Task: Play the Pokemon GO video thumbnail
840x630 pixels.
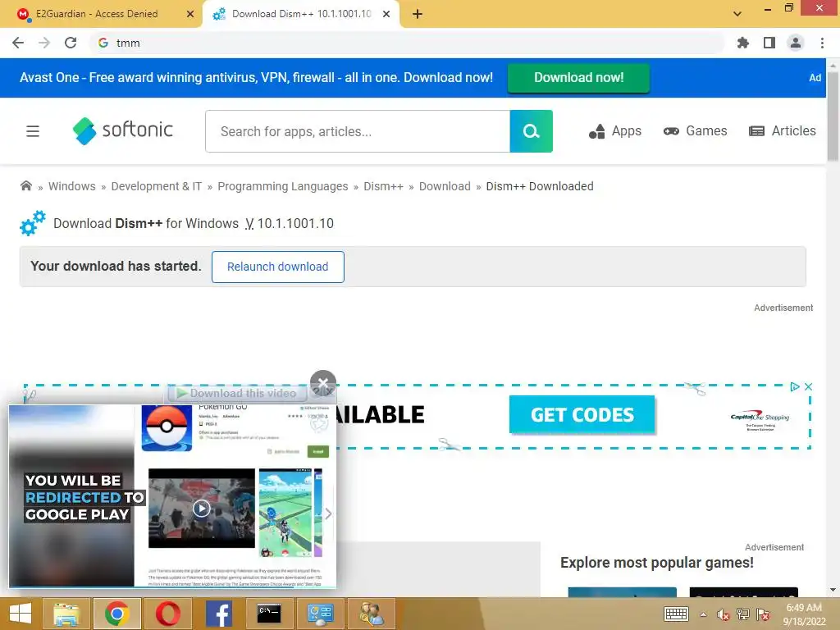Action: (202, 508)
